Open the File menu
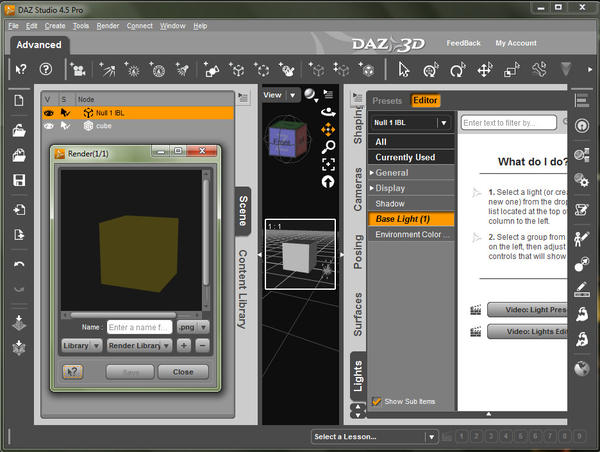 13,26
